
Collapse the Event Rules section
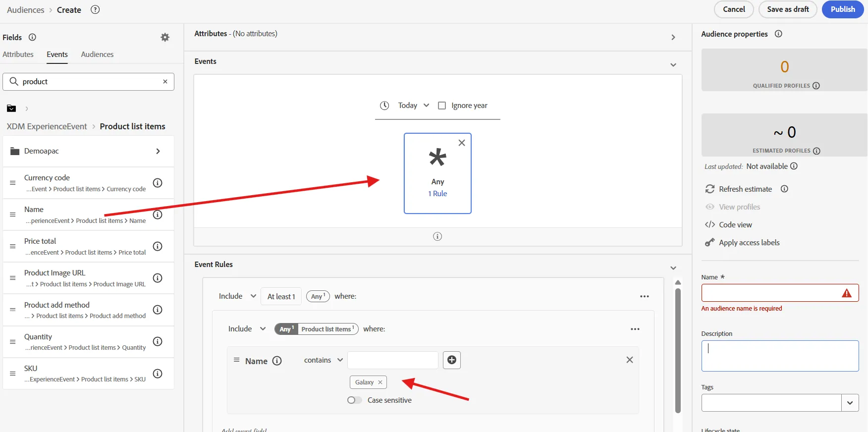673,268
